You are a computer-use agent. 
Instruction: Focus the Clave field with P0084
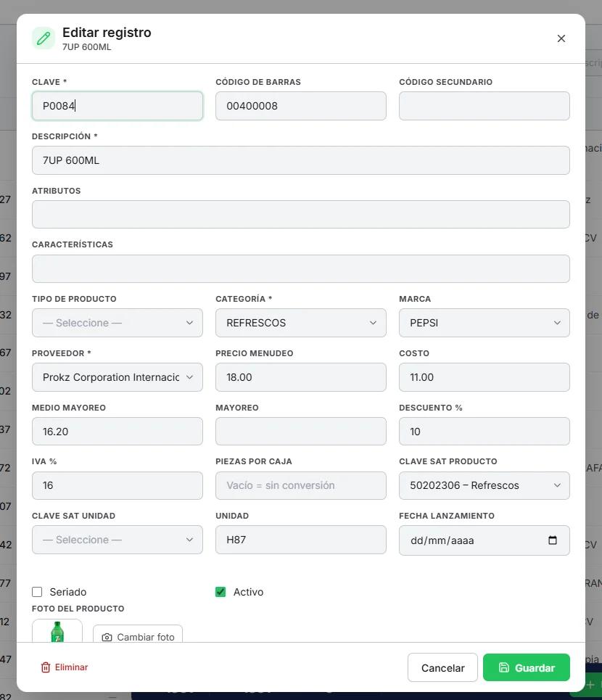point(117,106)
